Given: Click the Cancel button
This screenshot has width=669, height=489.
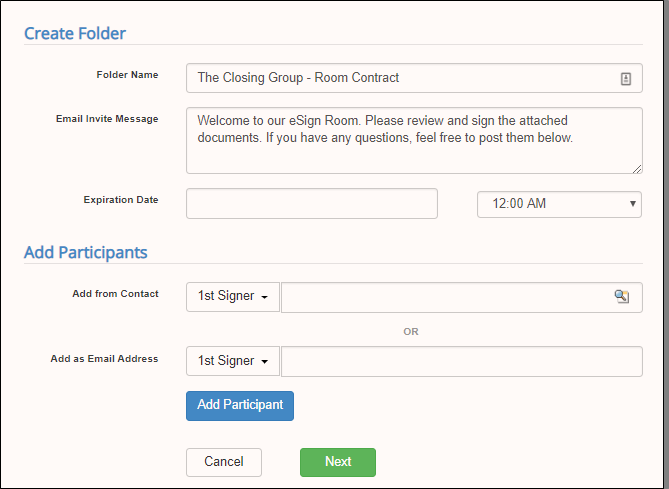Looking at the screenshot, I should coord(224,462).
